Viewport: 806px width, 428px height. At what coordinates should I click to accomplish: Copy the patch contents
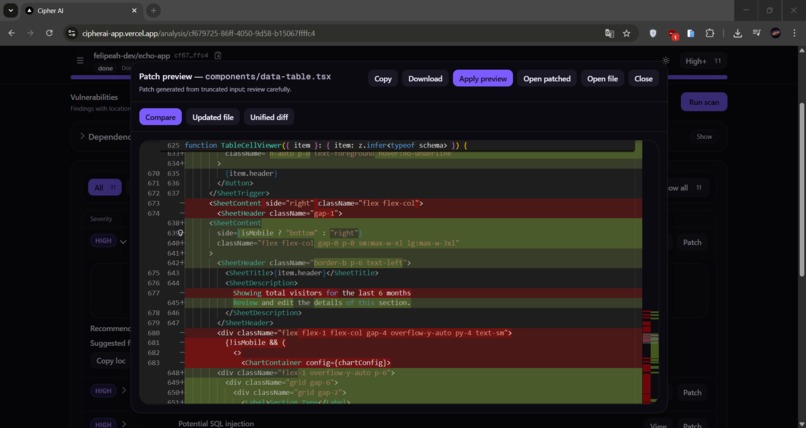tap(382, 79)
